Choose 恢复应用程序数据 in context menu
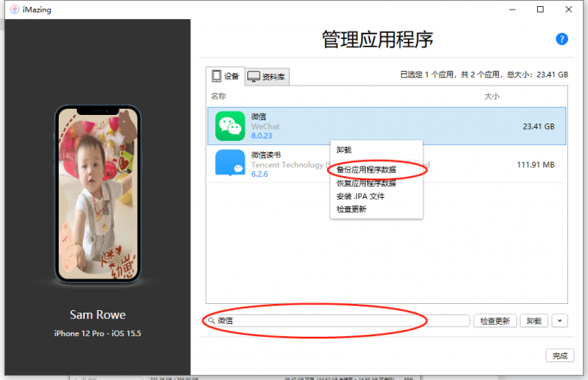Image resolution: width=588 pixels, height=380 pixels. 367,183
